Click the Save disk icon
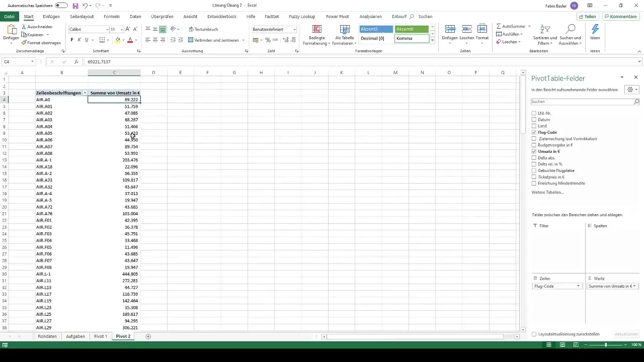 coord(75,6)
